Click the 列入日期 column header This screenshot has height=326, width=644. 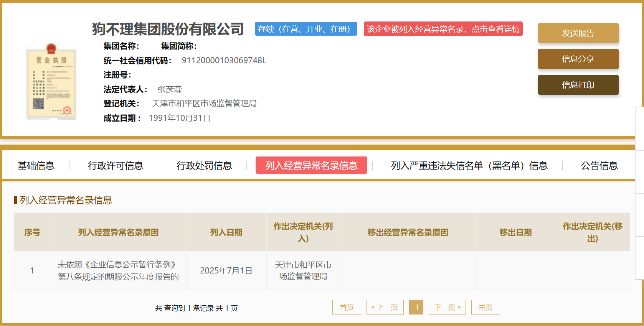pos(226,232)
